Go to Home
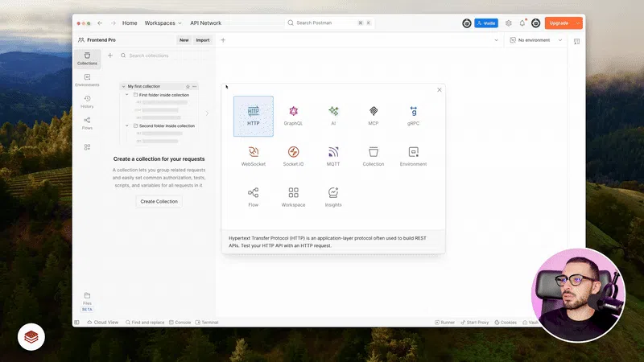 130,23
